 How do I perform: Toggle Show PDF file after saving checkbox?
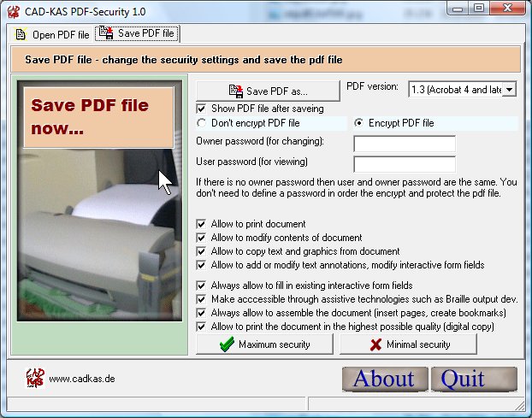[202, 109]
